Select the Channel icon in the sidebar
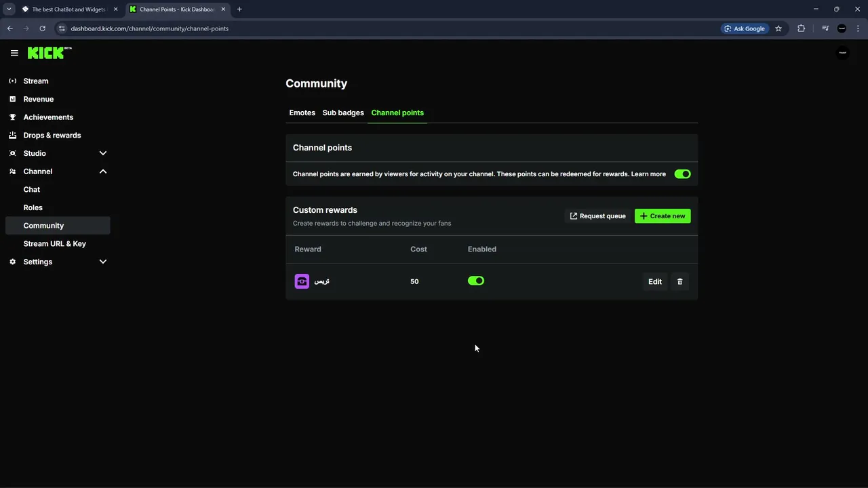The height and width of the screenshot is (488, 868). (x=12, y=171)
